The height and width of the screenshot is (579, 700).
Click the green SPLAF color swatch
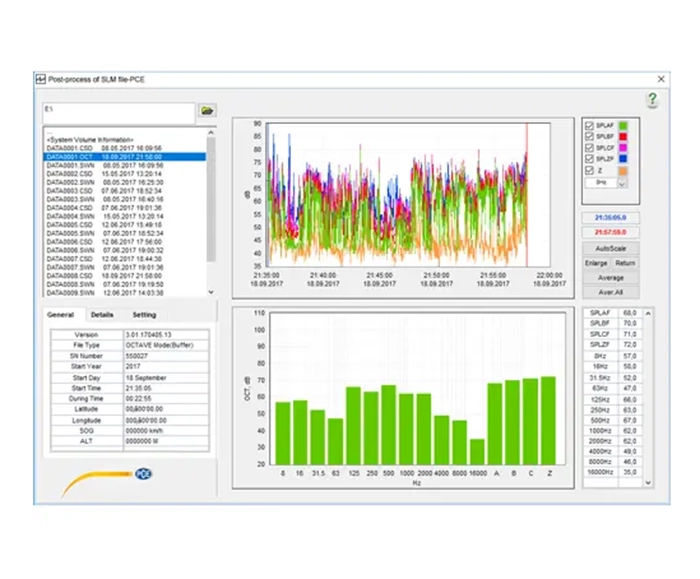pos(622,125)
